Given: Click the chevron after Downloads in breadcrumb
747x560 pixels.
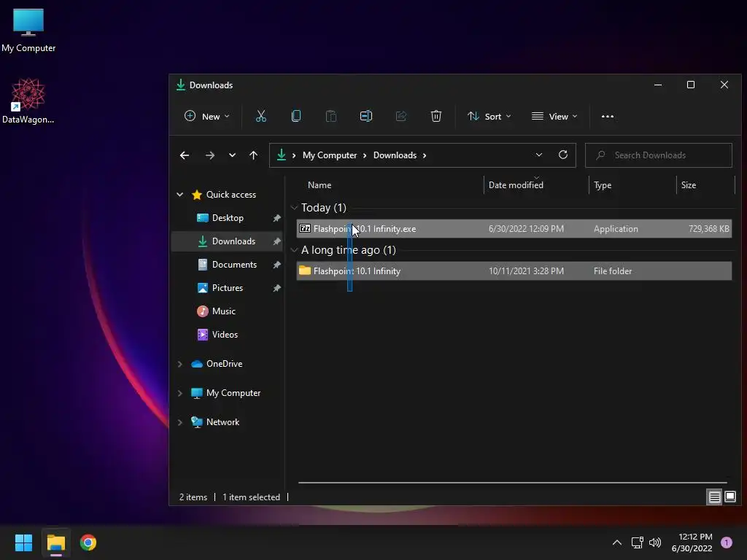Looking at the screenshot, I should pyautogui.click(x=425, y=155).
